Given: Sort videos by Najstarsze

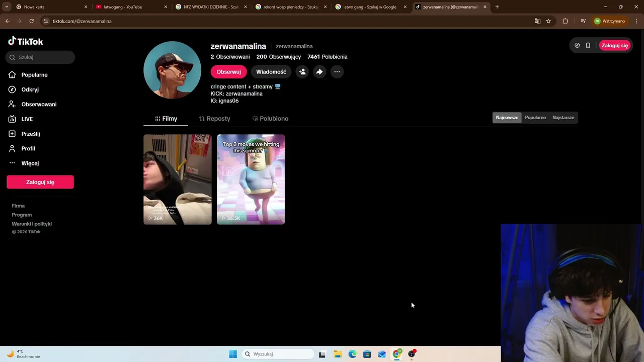Looking at the screenshot, I should pos(563,118).
